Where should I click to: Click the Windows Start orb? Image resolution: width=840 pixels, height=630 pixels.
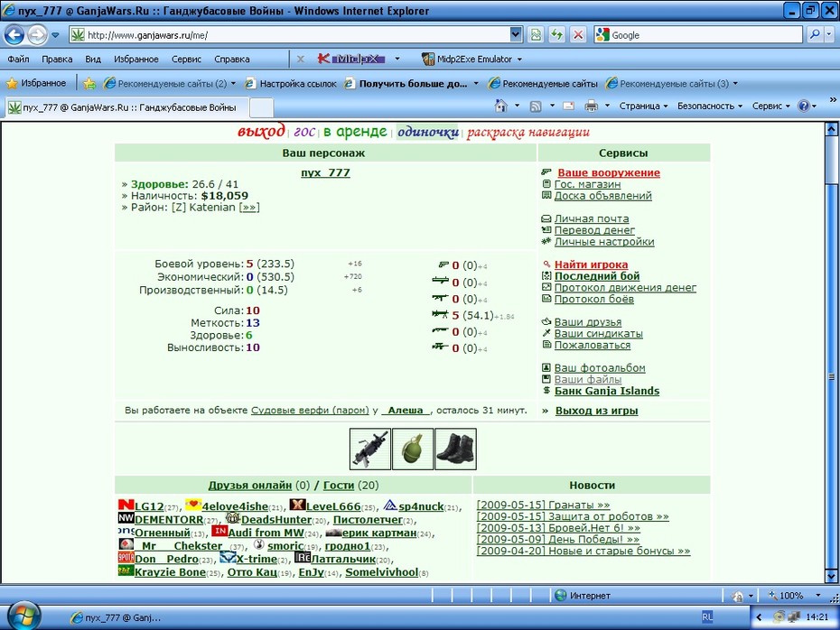point(23,616)
